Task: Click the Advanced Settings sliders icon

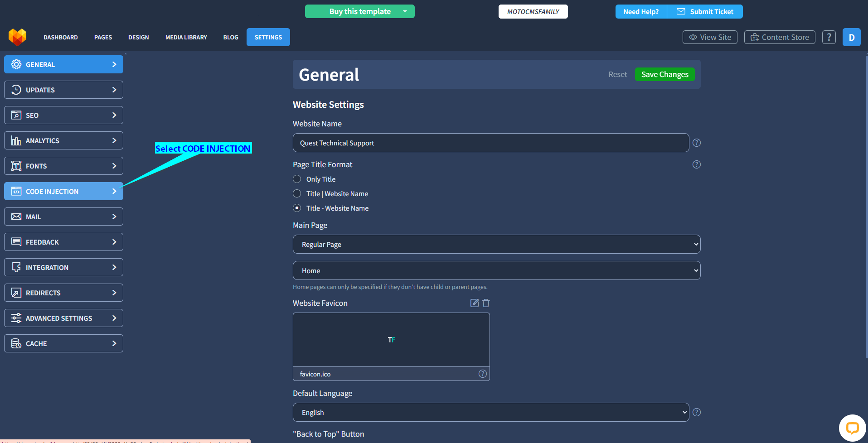Action: point(16,318)
